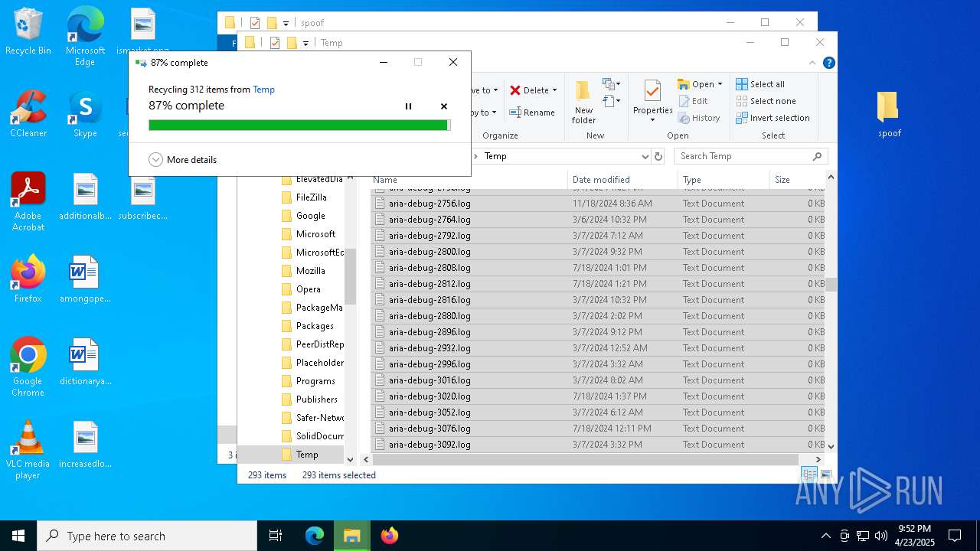Select aria-debug-3092.log file

point(598,445)
